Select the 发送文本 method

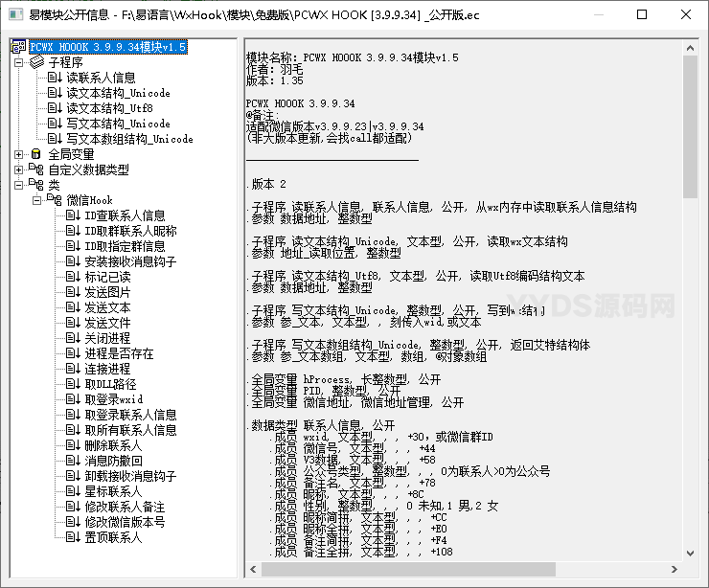(x=107, y=307)
